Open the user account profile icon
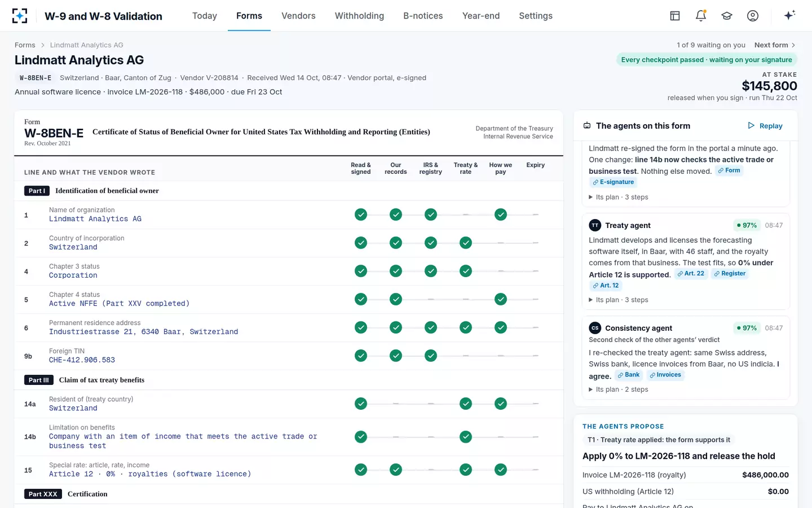Image resolution: width=812 pixels, height=508 pixels. (753, 16)
